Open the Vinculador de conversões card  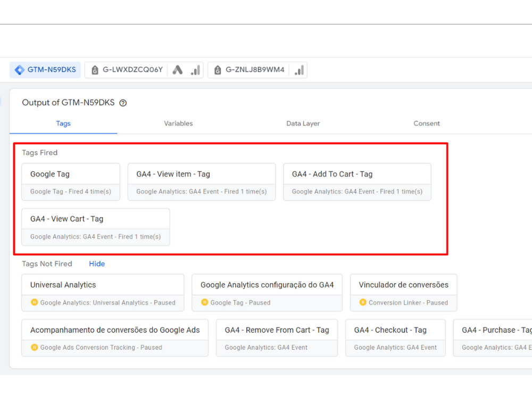point(404,293)
